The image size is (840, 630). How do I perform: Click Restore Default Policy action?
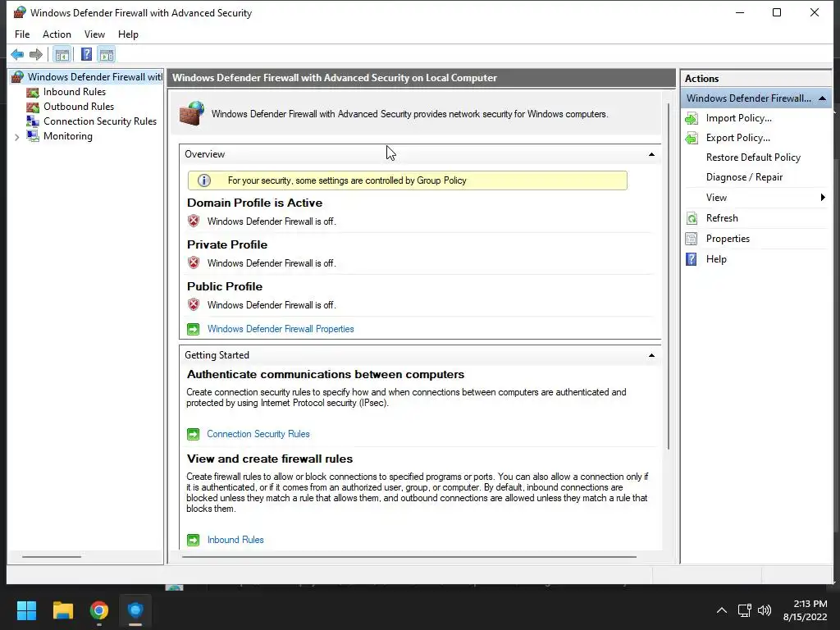click(753, 157)
